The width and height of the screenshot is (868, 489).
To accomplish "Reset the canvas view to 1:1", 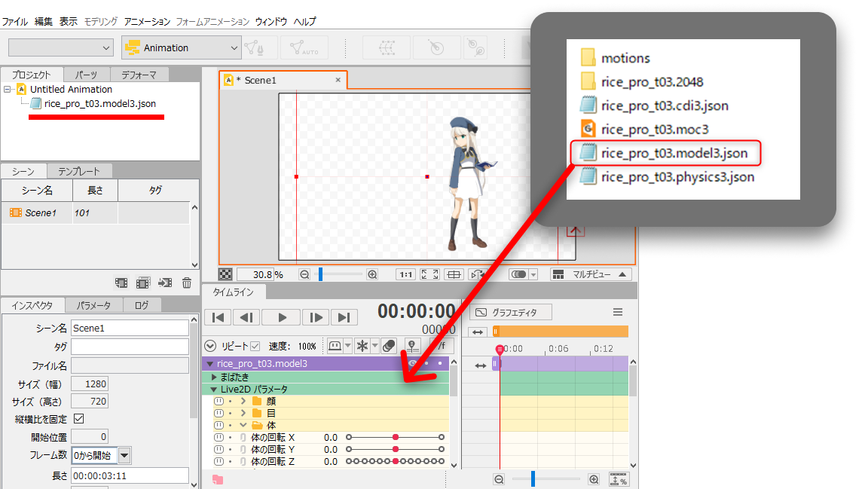I will (x=405, y=275).
